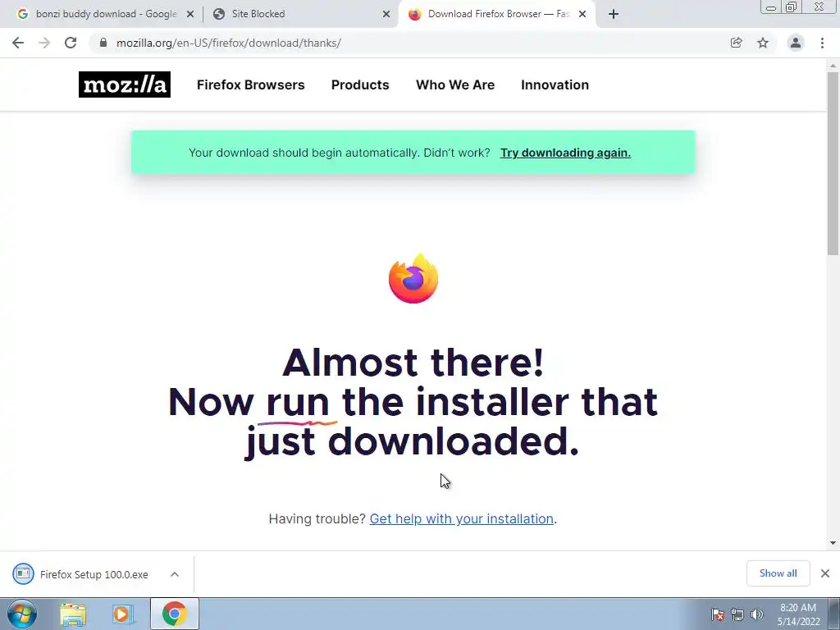The image size is (840, 630).
Task: Close the Download Firefox Browser tab
Action: click(582, 14)
